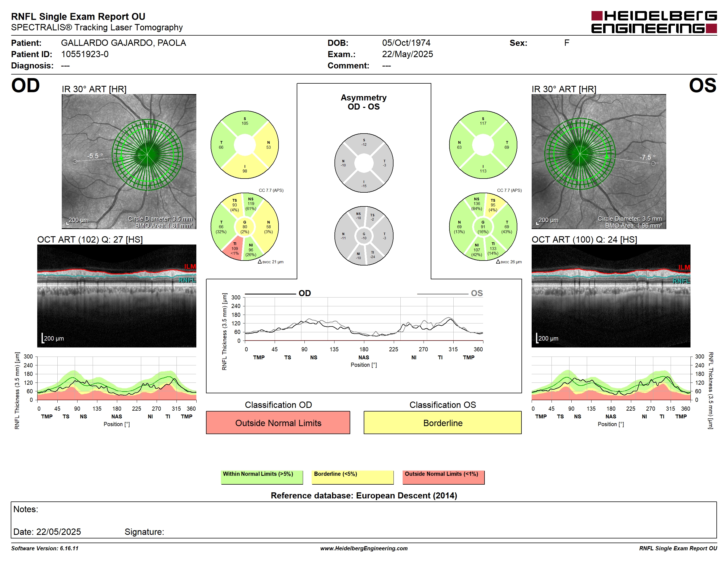This screenshot has width=728, height=563.
Task: Select the OD infrared fundus image
Action: pos(129,161)
